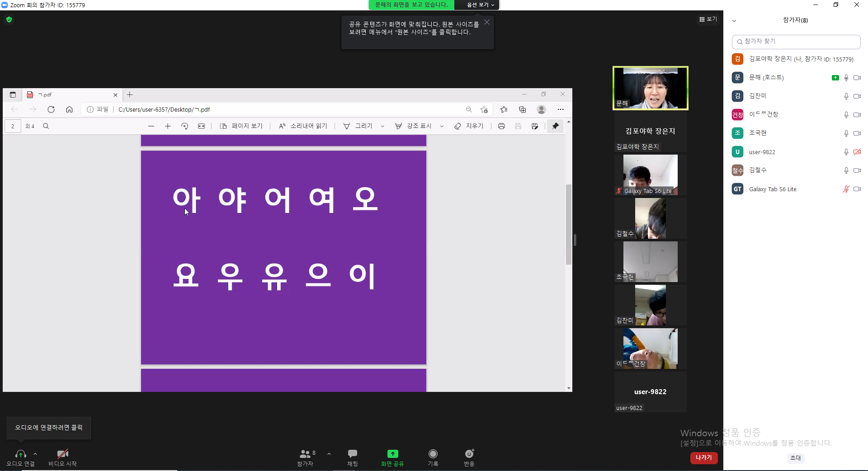Click the PDF search magnifier icon

[46, 126]
